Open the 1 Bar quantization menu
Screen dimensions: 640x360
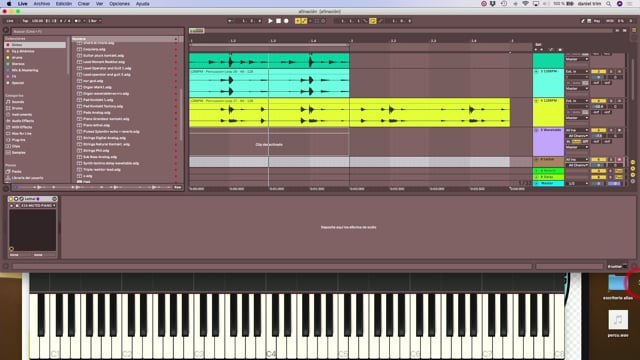point(95,21)
